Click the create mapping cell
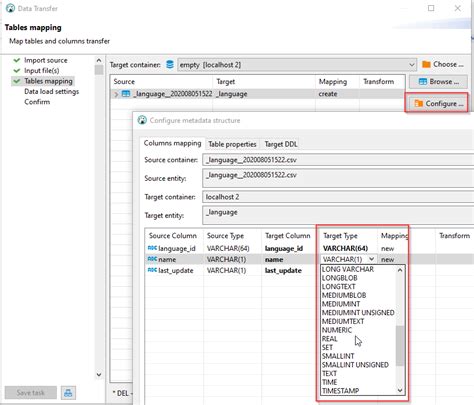This screenshot has width=474, height=405. pos(328,94)
